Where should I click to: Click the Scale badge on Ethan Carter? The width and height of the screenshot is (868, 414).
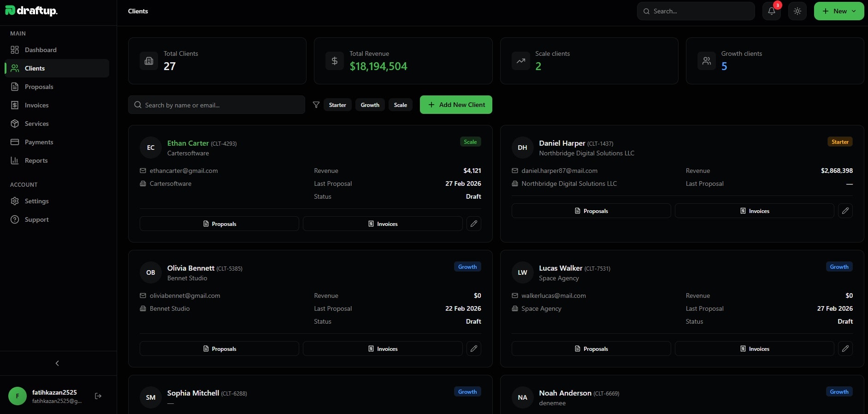tap(471, 142)
